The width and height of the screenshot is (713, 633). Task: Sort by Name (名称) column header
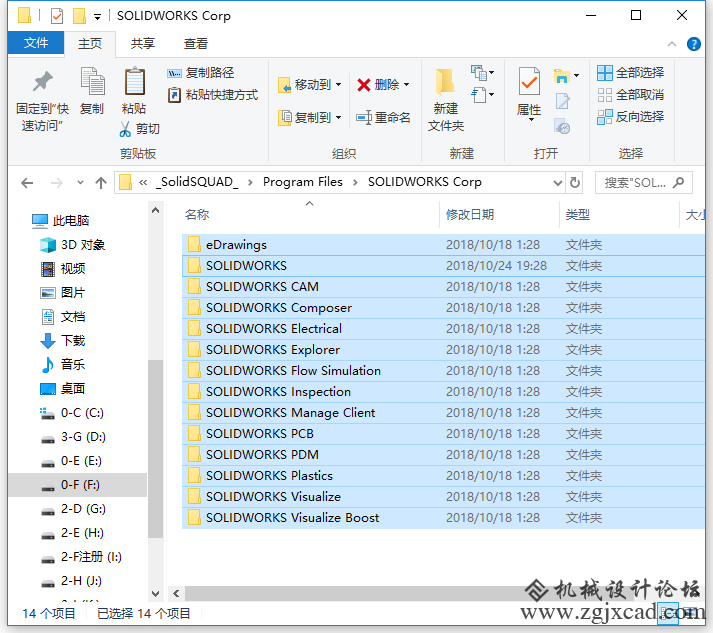(x=197, y=214)
